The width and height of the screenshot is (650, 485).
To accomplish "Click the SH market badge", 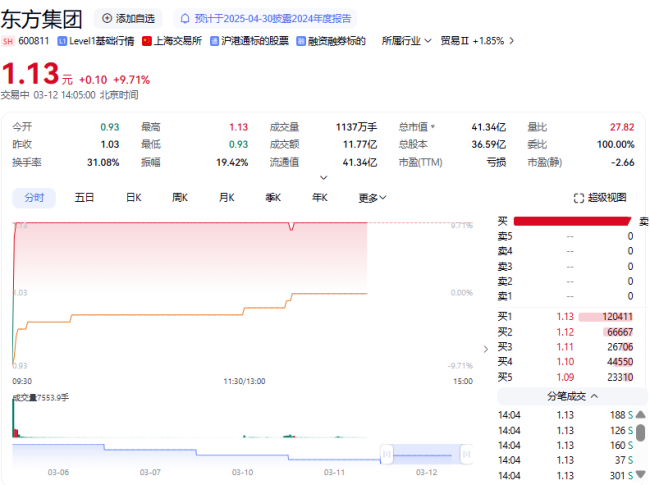I will coord(8,41).
